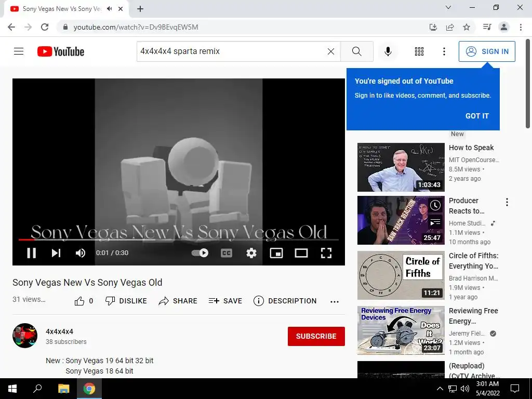Screen dimensions: 532x399
Task: Open the Circle of Fifths thumbnail
Action: click(x=401, y=275)
